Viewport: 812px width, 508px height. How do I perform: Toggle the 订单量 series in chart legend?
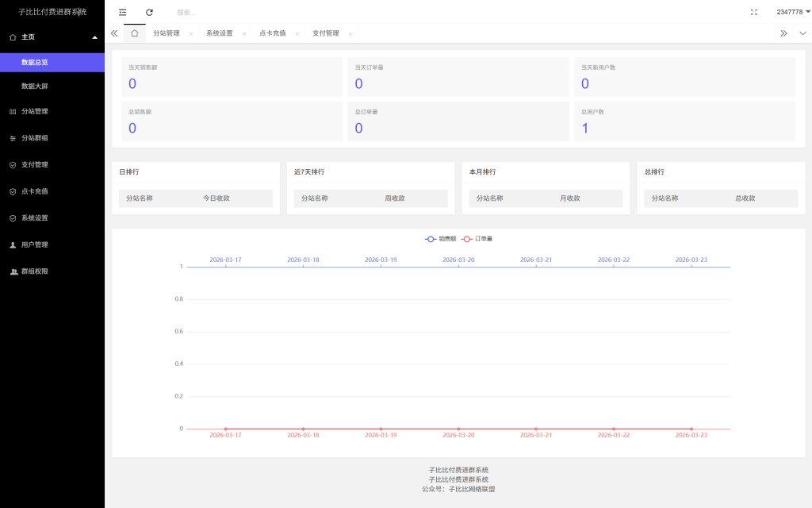pyautogui.click(x=477, y=238)
